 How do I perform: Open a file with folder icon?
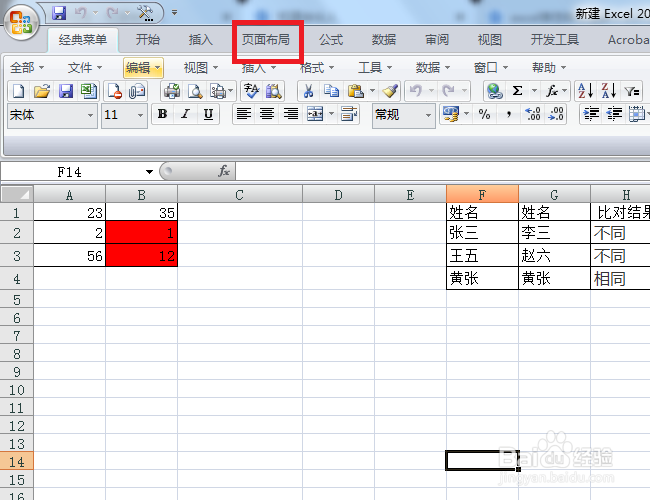point(42,91)
